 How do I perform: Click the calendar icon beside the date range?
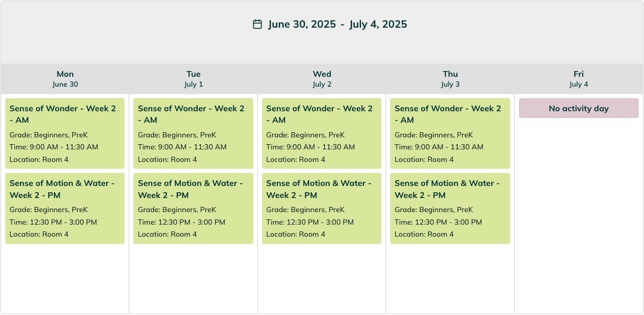(257, 24)
